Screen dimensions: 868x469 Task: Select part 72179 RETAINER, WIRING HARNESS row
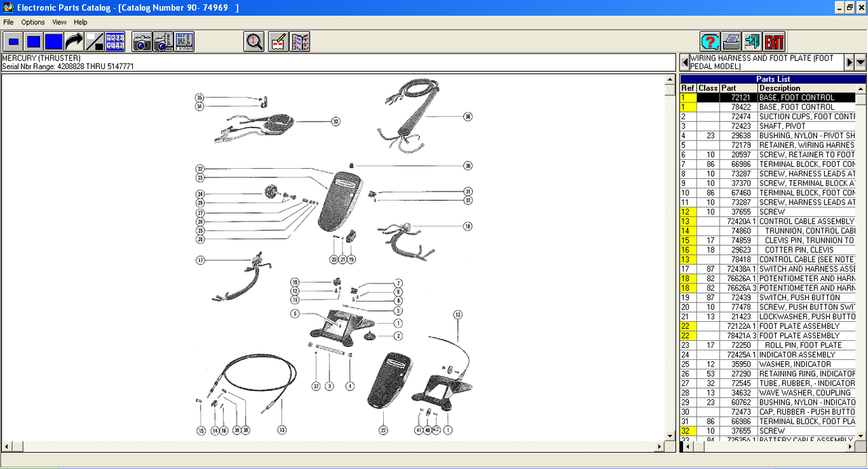click(768, 145)
